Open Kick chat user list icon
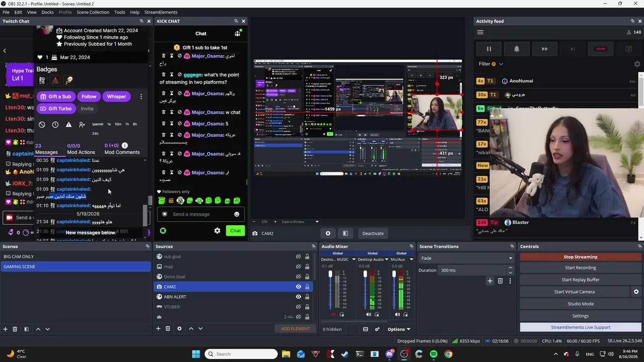The width and height of the screenshot is (644, 362). click(x=237, y=34)
